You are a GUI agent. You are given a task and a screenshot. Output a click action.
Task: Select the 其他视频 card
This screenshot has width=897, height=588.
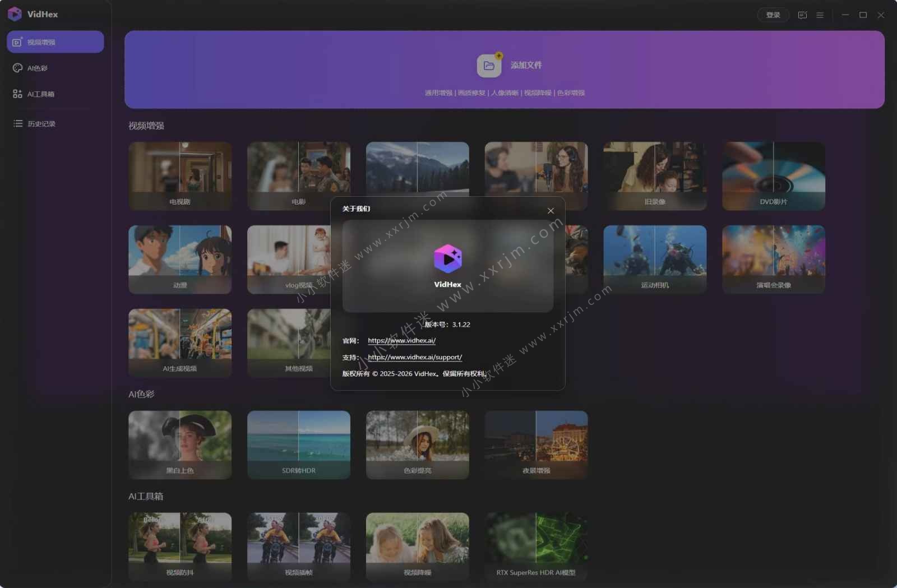tap(288, 343)
